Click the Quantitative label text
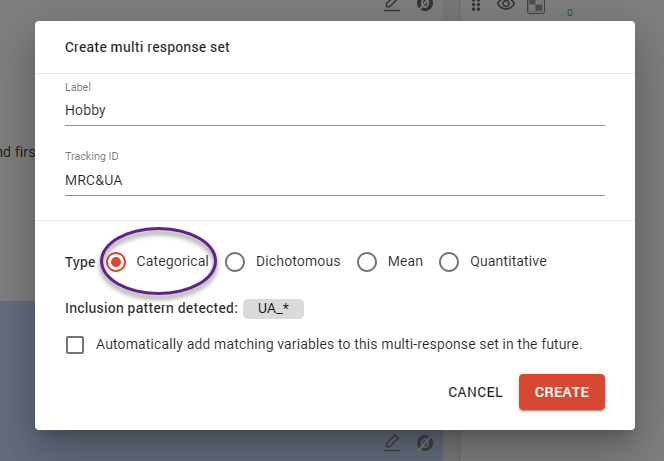664x461 pixels. 508,262
